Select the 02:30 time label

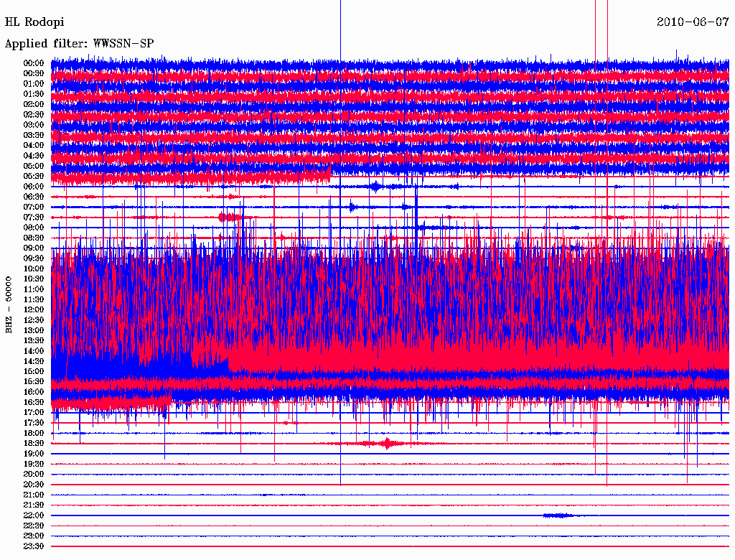[34, 114]
